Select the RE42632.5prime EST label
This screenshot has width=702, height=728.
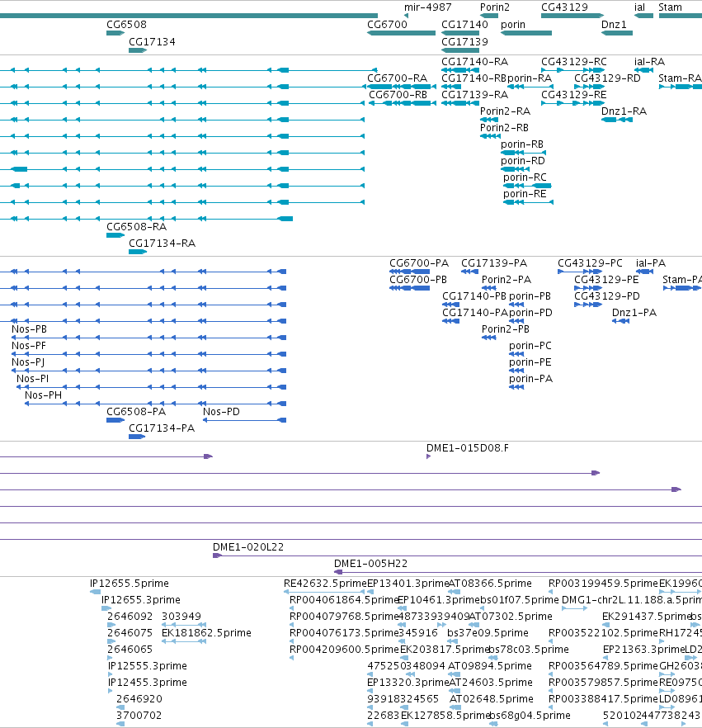325,584
